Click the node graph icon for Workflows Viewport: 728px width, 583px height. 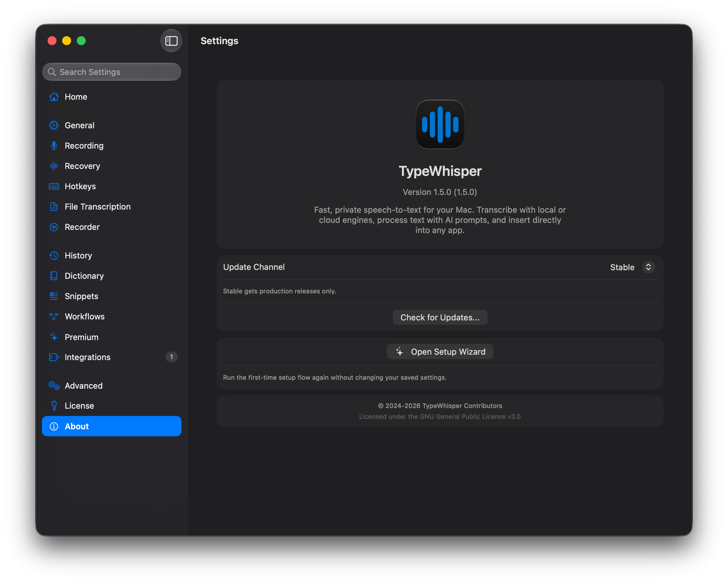[x=54, y=317]
